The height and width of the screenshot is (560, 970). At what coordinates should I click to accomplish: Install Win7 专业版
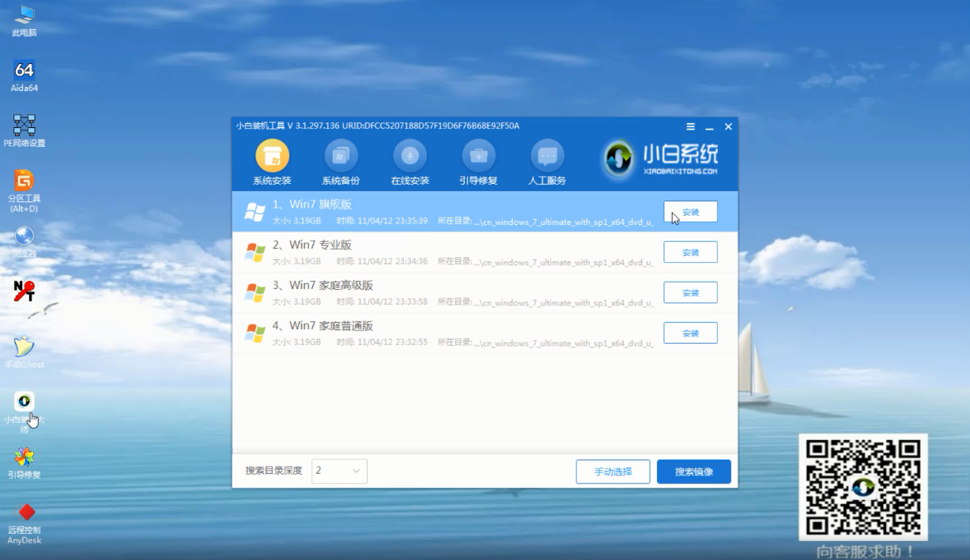690,252
